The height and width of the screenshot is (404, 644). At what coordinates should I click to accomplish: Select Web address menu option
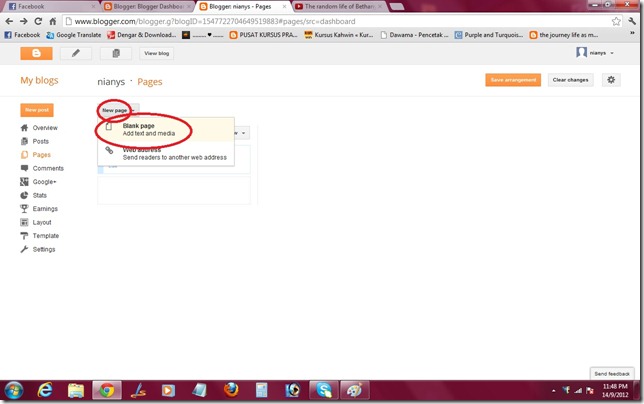166,154
